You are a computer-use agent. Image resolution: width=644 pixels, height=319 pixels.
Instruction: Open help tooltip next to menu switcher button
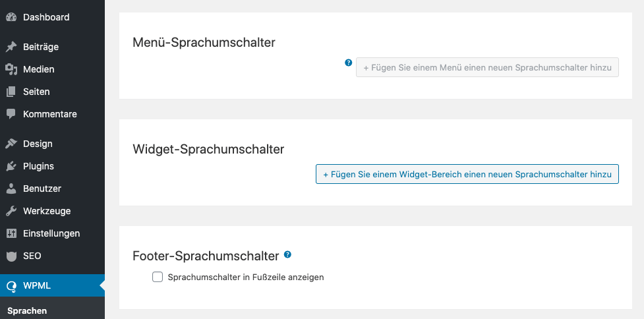pos(349,63)
